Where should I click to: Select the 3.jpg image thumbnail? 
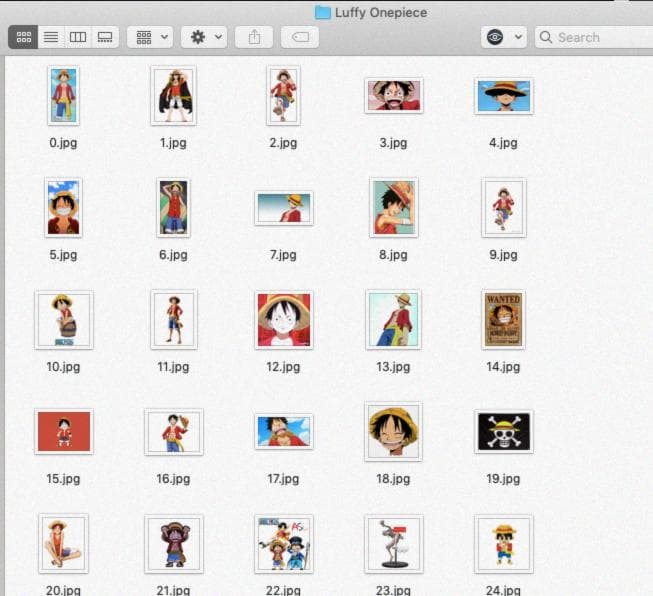tap(393, 96)
